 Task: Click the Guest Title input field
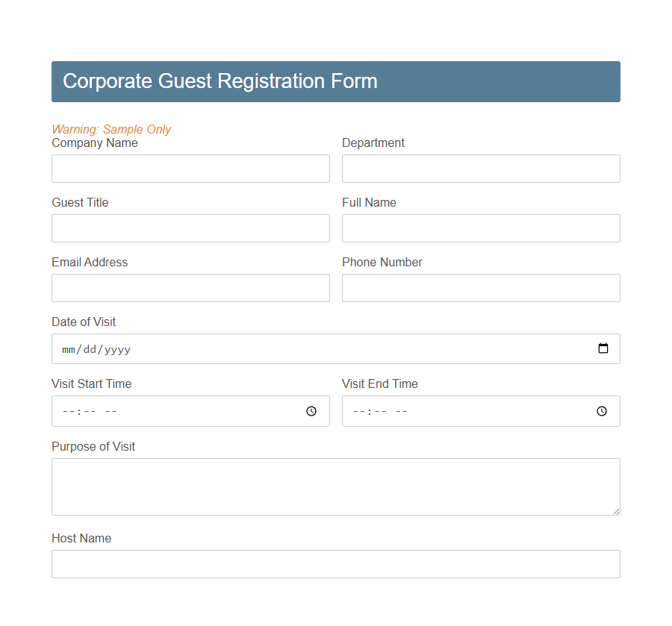coord(190,228)
